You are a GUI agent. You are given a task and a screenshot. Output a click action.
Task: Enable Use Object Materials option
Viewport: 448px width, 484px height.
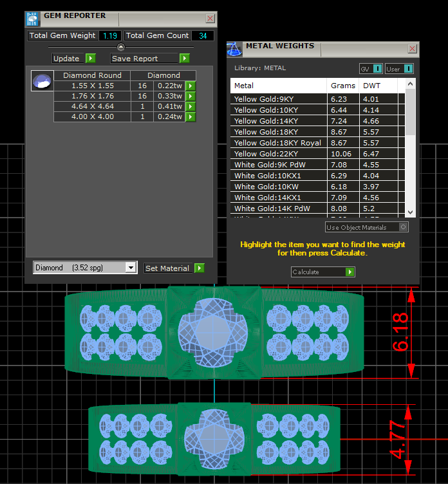coord(403,227)
